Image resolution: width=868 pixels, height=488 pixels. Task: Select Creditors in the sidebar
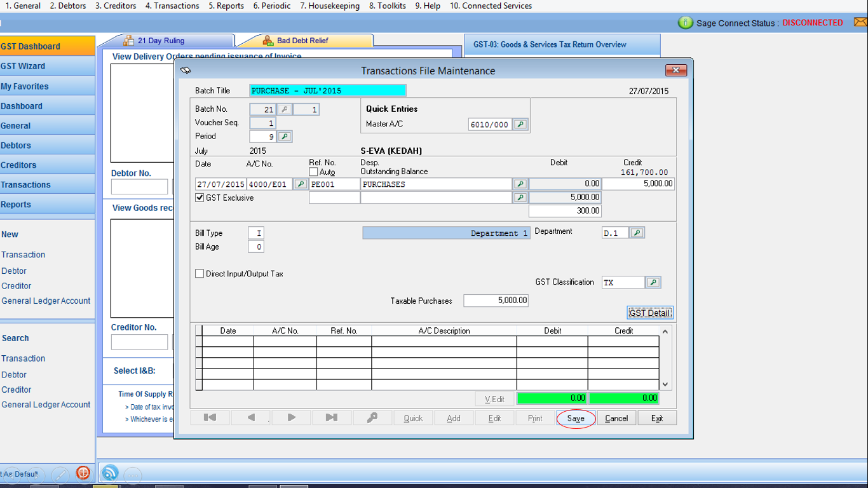47,165
